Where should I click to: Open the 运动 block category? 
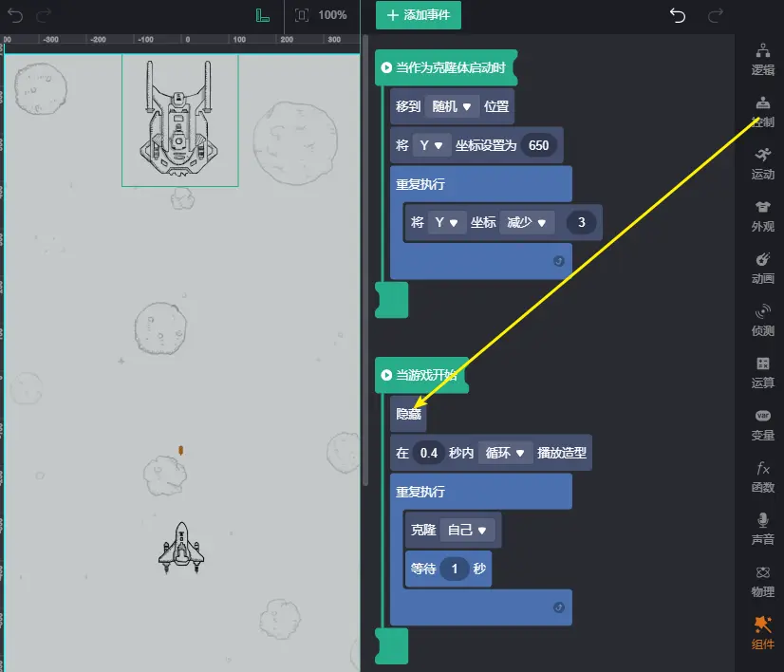(762, 164)
